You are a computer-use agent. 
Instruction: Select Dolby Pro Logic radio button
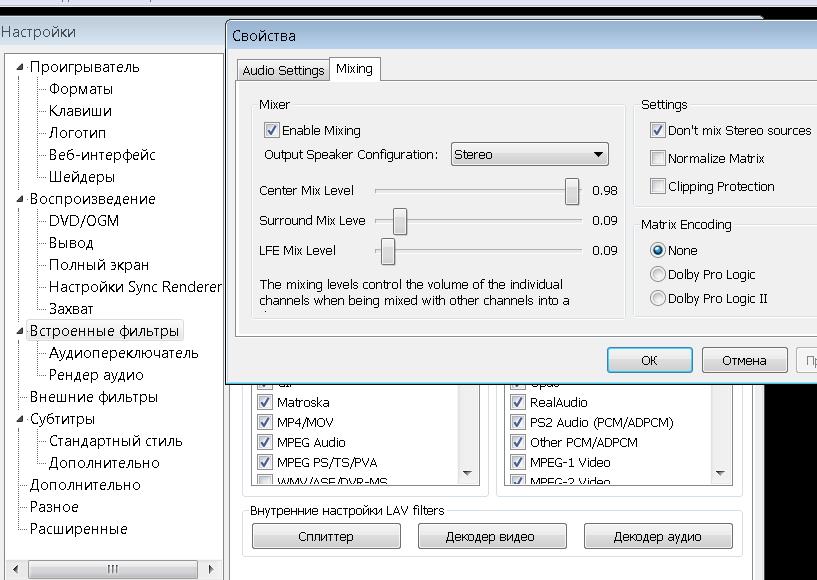click(x=658, y=274)
